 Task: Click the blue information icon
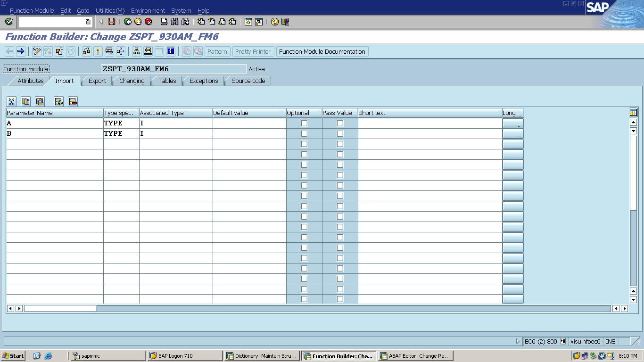pos(170,51)
